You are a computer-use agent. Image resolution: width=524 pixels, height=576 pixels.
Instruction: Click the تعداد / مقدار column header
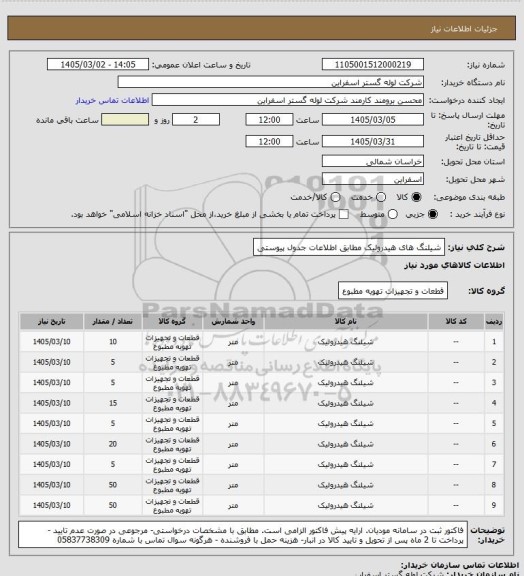click(x=112, y=321)
